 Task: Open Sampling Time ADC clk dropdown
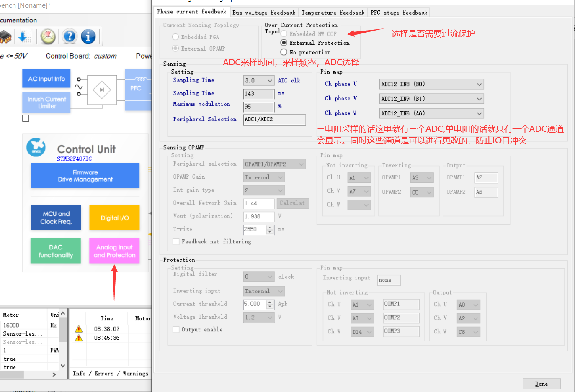[x=259, y=80]
